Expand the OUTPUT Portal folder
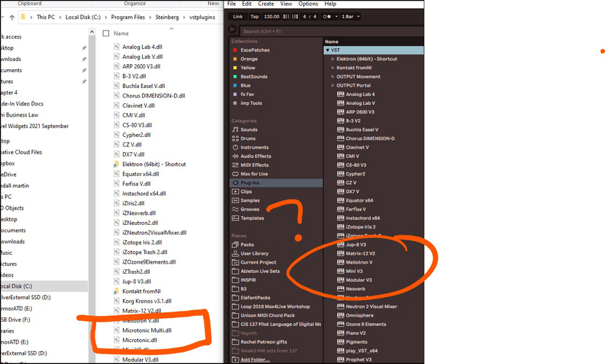605x364 pixels. [x=333, y=86]
